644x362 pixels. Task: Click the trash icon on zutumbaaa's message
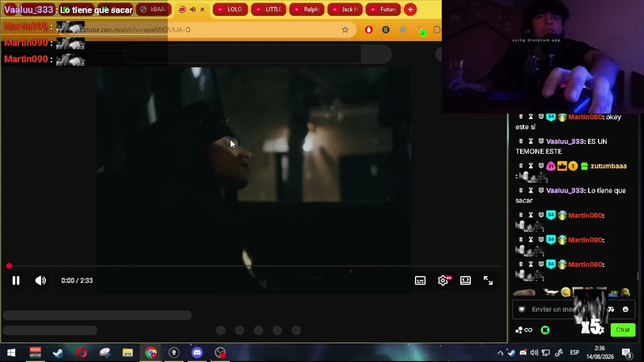pos(521,166)
